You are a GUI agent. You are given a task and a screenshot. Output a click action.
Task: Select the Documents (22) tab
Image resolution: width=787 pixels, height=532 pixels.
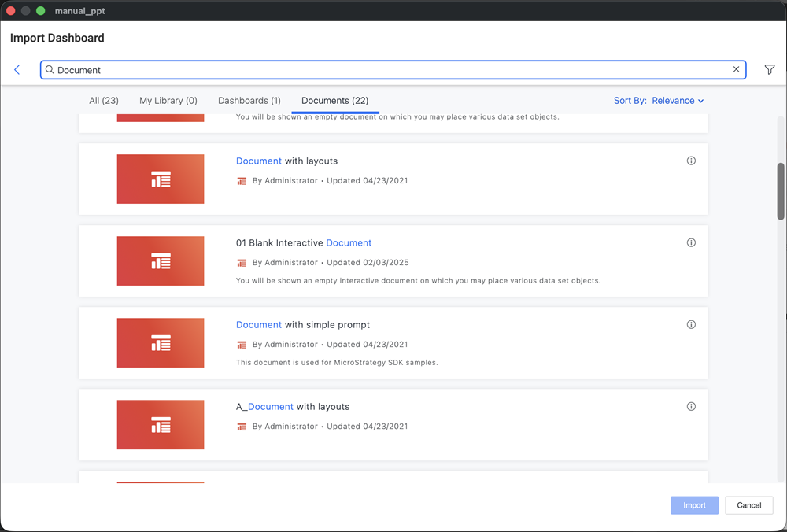(334, 101)
